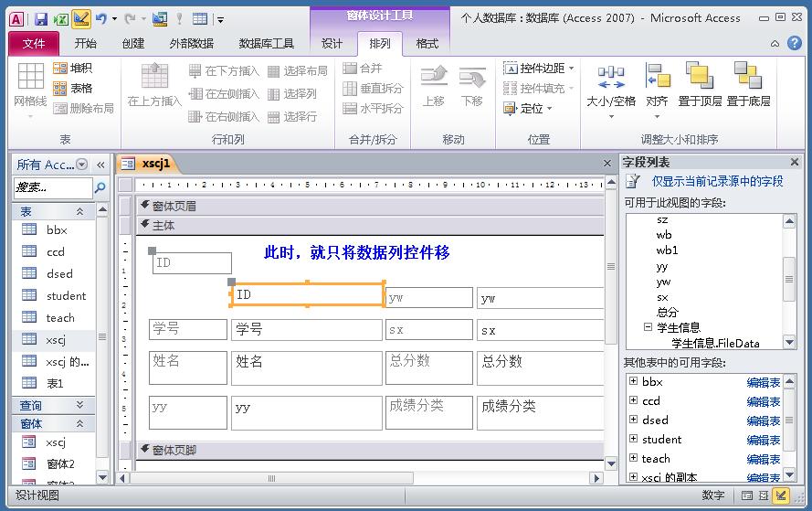The height and width of the screenshot is (511, 812).
Task: Collapse the 学生信息 tree node
Action: [648, 327]
